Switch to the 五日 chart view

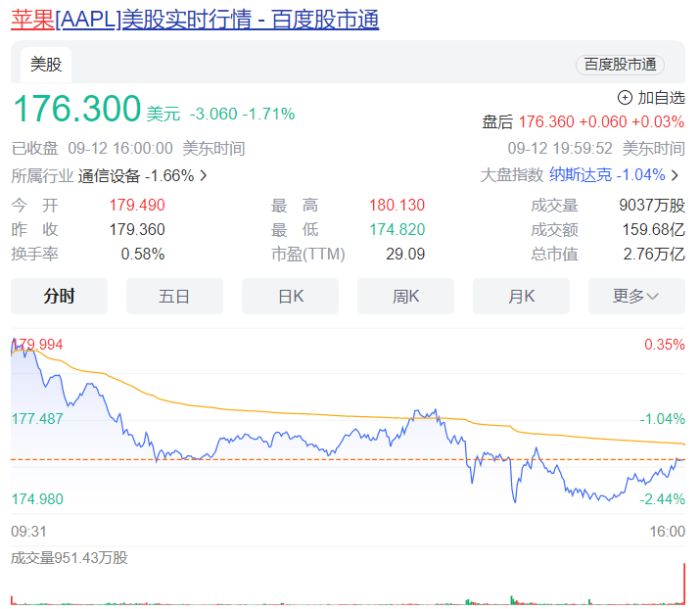click(x=174, y=297)
